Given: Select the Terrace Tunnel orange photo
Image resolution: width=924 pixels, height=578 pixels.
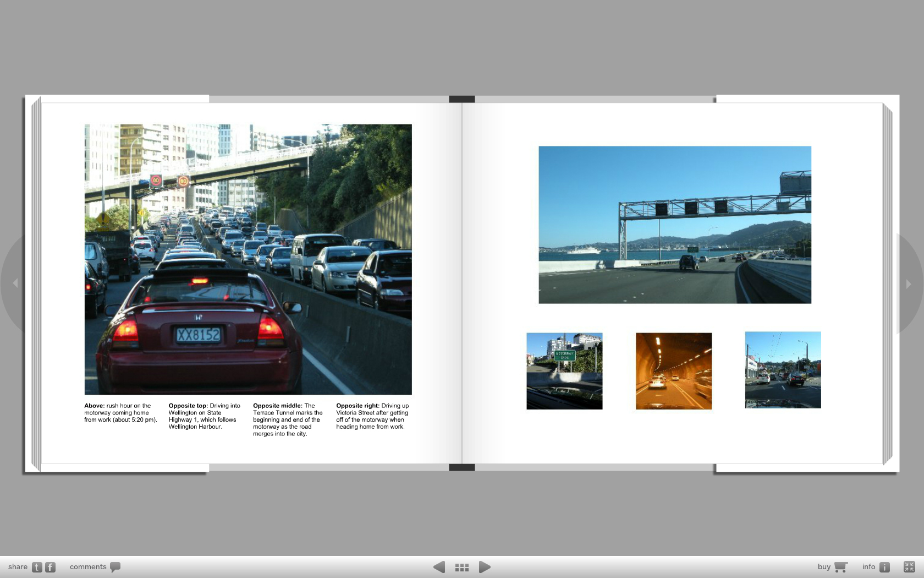Looking at the screenshot, I should (674, 371).
